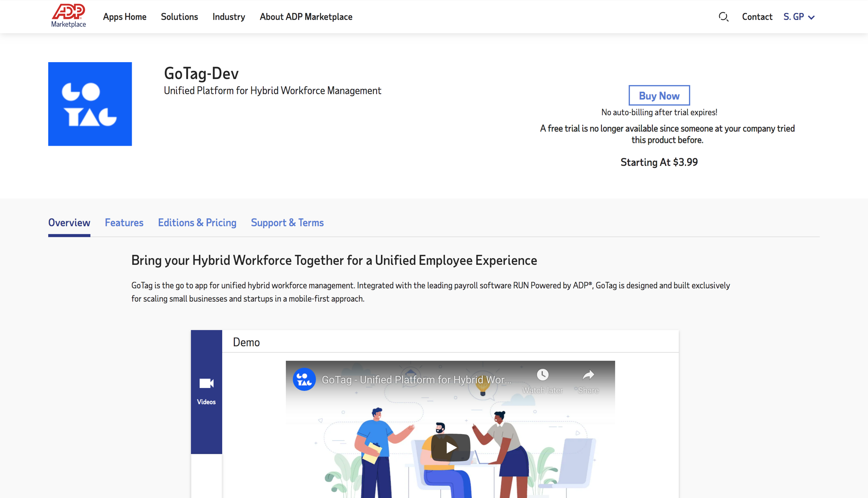Click the video title GoTag - Unified Platform

[416, 380]
